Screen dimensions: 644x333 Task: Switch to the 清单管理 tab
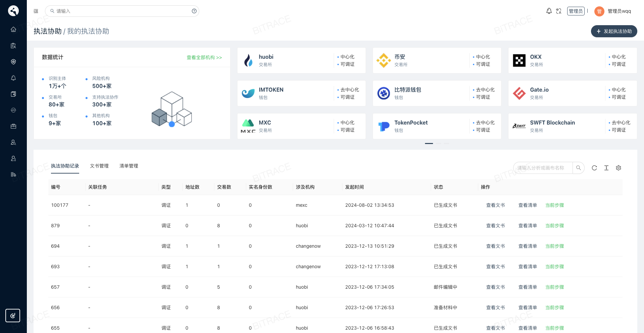point(129,166)
